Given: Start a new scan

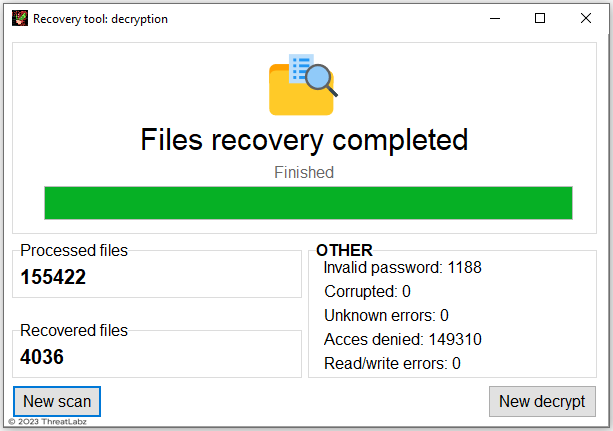Looking at the screenshot, I should click(57, 402).
